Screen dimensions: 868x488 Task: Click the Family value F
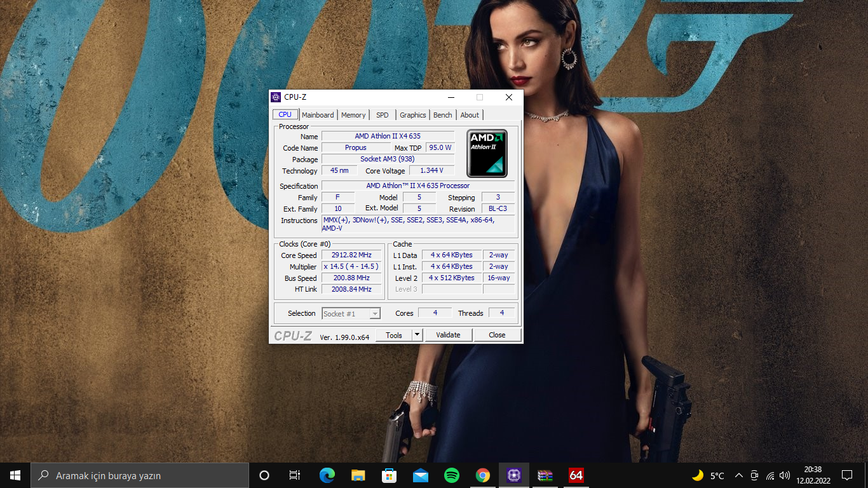pos(338,197)
